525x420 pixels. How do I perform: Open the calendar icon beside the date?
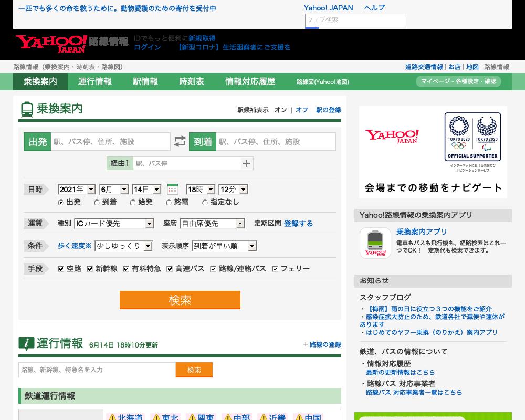(173, 189)
